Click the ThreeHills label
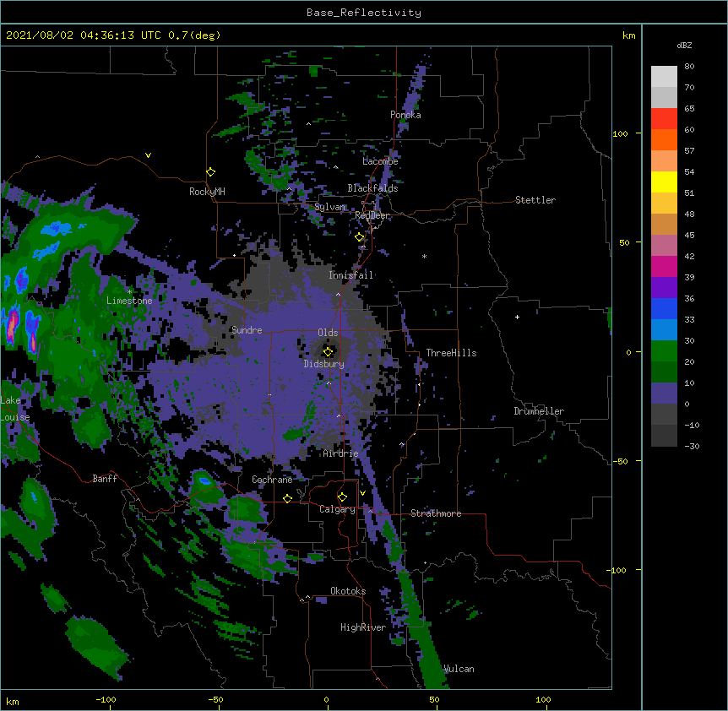Image resolution: width=728 pixels, height=711 pixels. [x=451, y=353]
